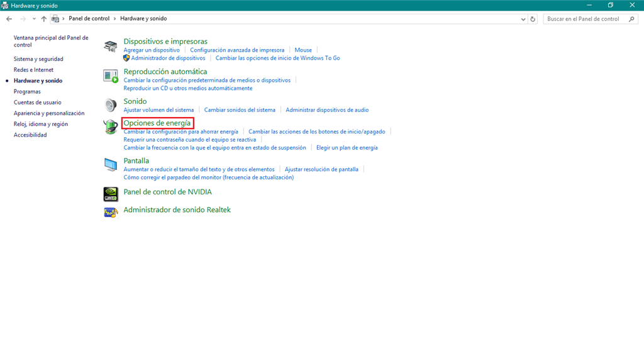Open Cuentas de usuario category
This screenshot has width=644, height=348.
37,103
